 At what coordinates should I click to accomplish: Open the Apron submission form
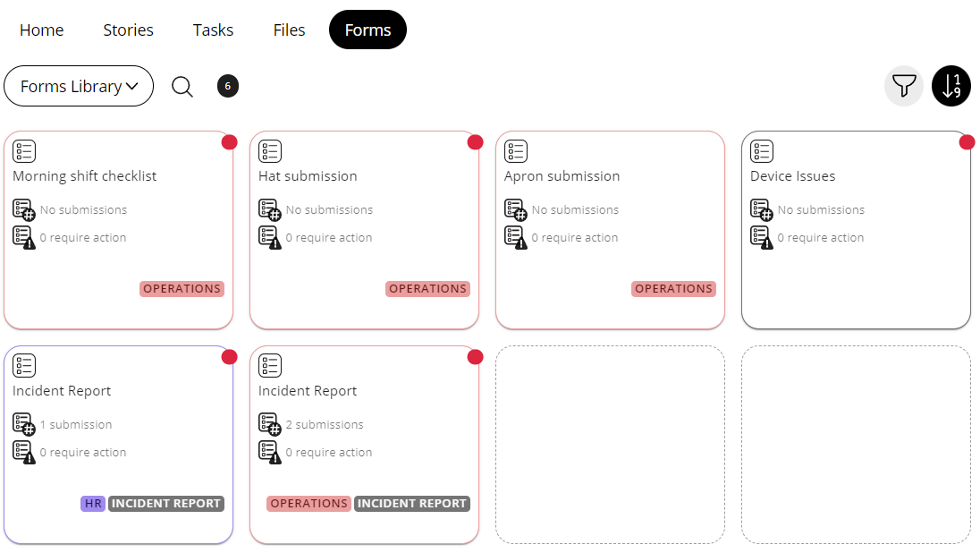coord(562,176)
